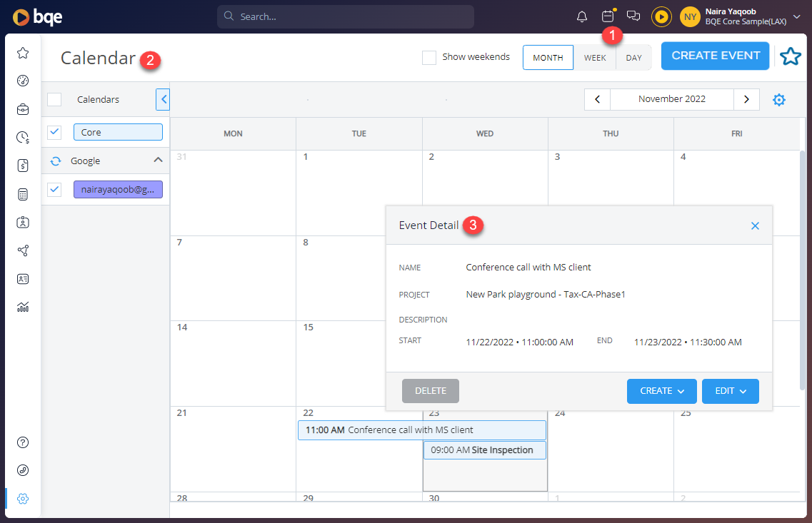Image resolution: width=812 pixels, height=523 pixels.
Task: Click the Naira Yaqoob user name
Action: click(730, 11)
